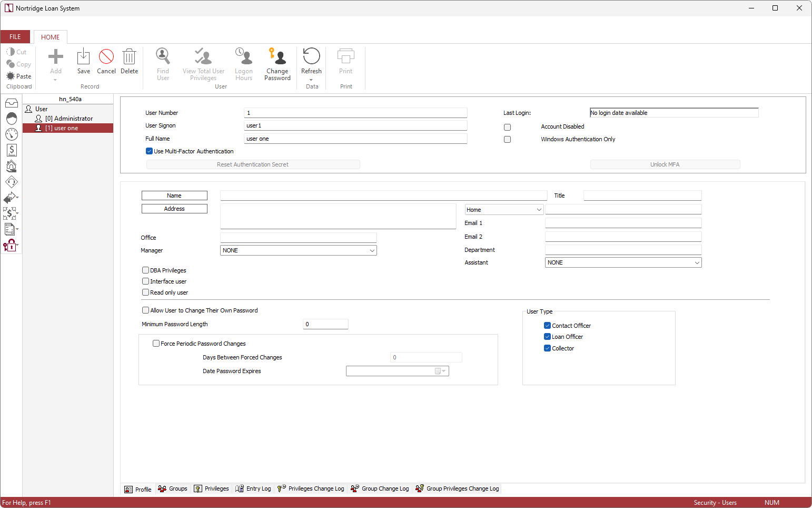Screen dimensions: 812x508
Task: Click Paste in the Clipboard group
Action: [19, 76]
